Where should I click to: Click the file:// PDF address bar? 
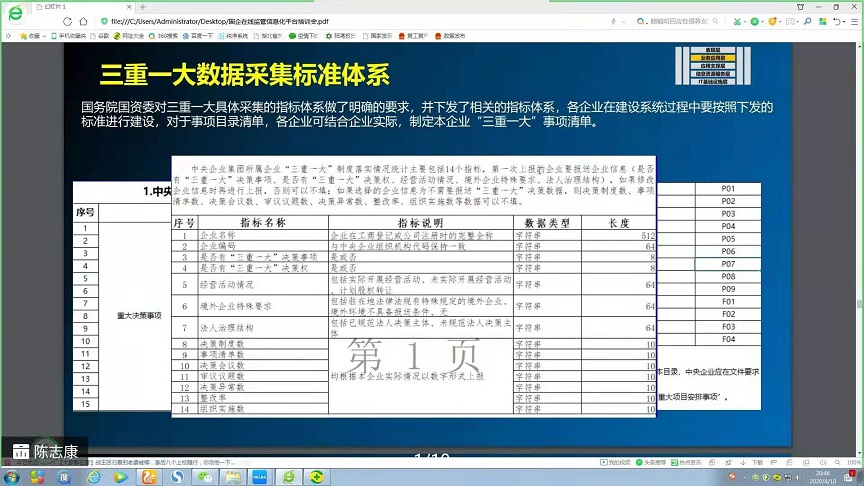click(353, 21)
